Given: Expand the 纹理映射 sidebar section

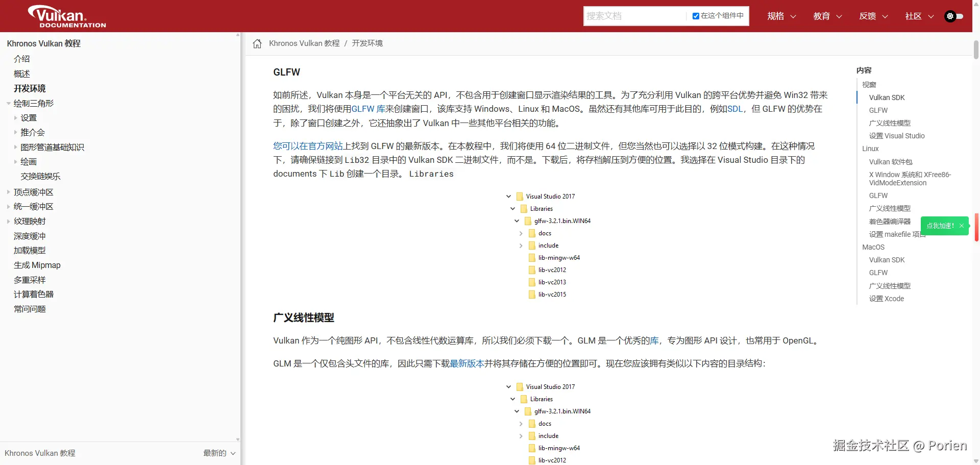Looking at the screenshot, I should (x=9, y=222).
